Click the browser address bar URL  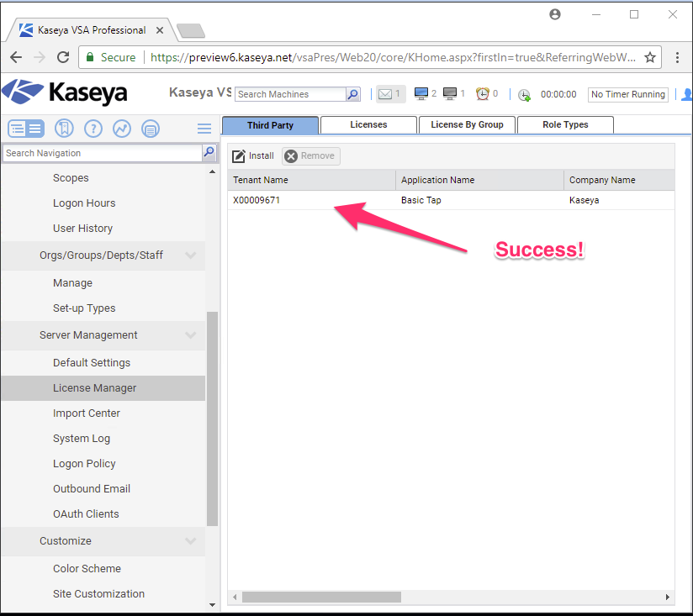(393, 57)
